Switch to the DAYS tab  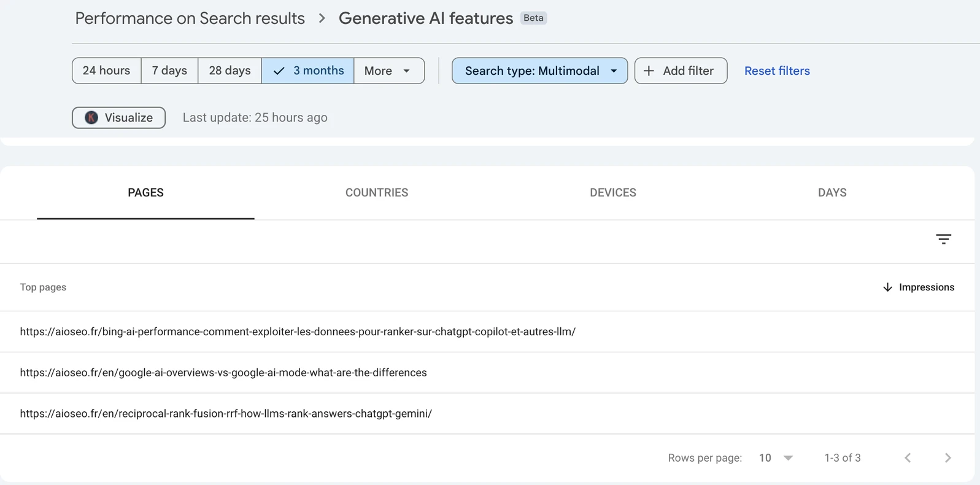point(832,193)
